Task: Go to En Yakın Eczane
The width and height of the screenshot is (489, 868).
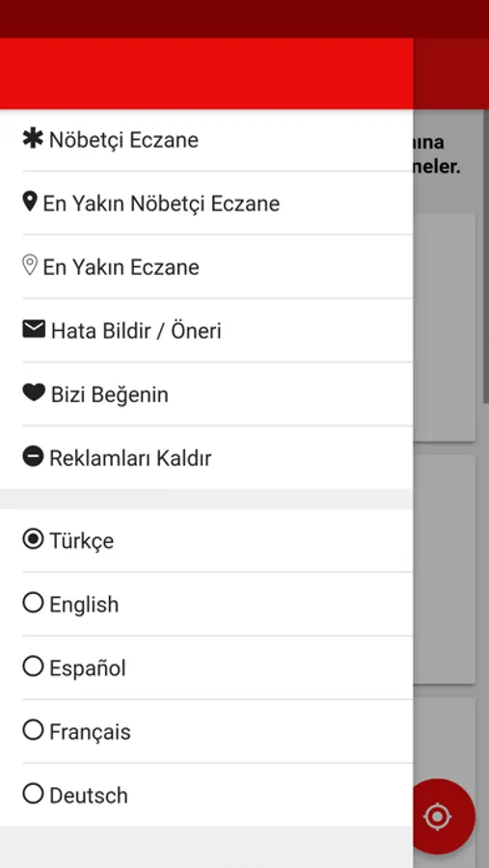Action: click(206, 267)
